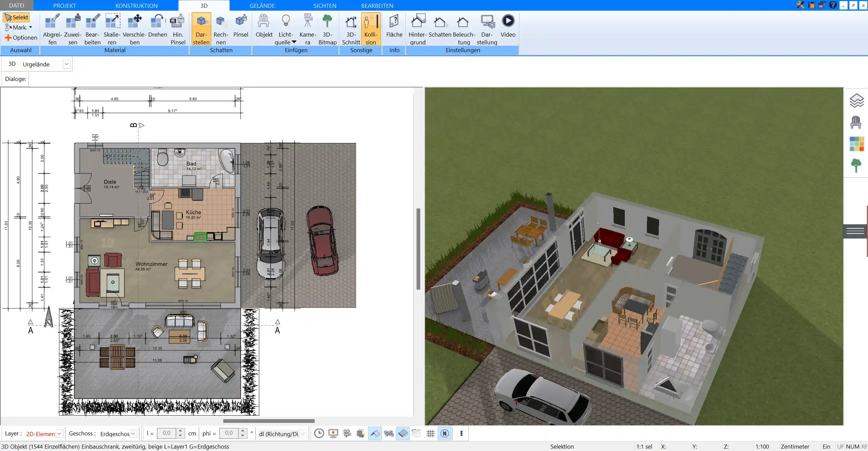Click the phi angle input field

pyautogui.click(x=229, y=433)
